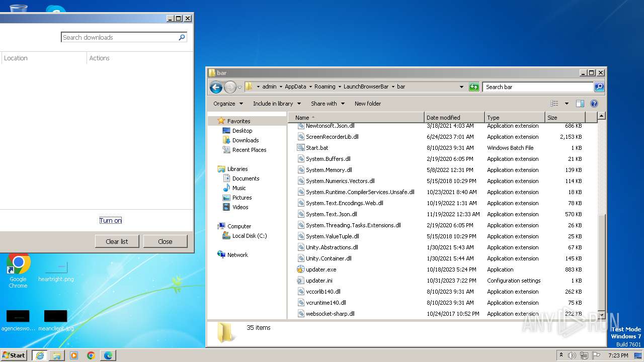Click the Turn on link
644x362 pixels.
111,221
